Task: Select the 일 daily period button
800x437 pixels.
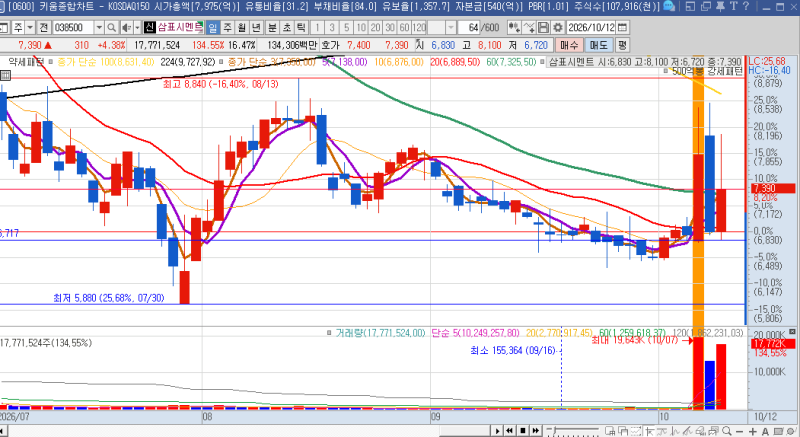Action: tap(213, 28)
